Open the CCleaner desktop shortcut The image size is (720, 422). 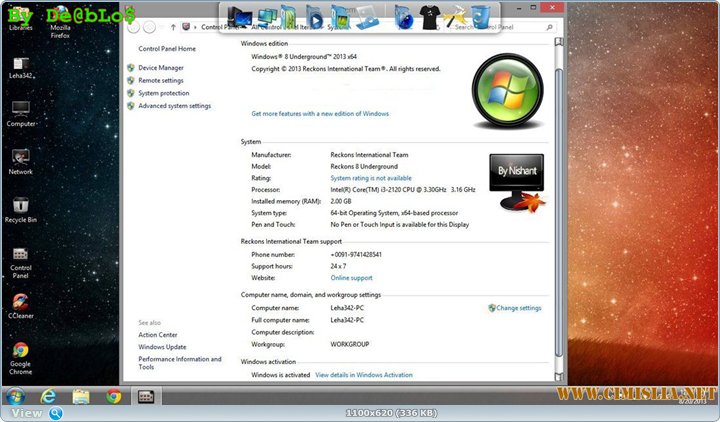[x=20, y=302]
